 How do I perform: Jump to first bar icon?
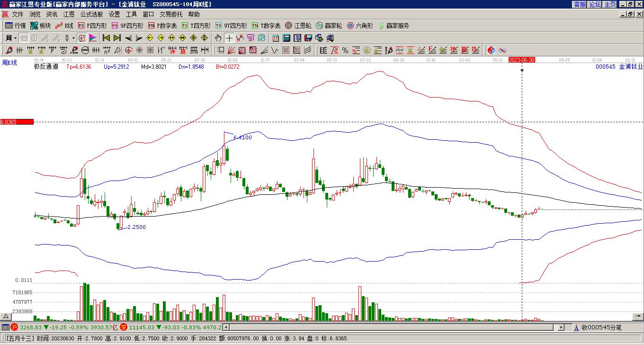(x=107, y=38)
